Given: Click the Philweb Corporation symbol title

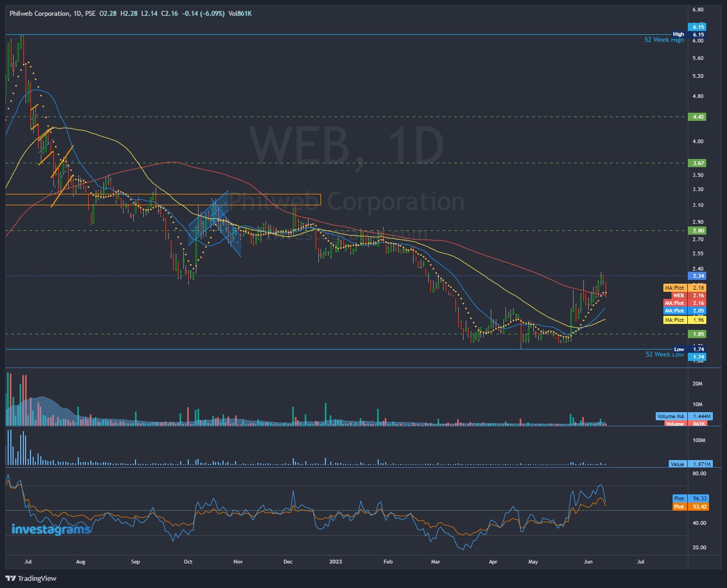Looking at the screenshot, I should pyautogui.click(x=39, y=14).
